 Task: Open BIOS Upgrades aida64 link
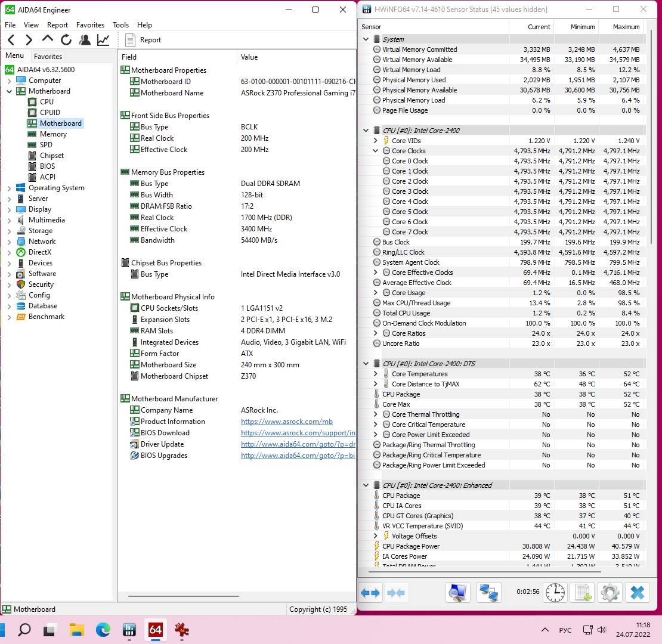(298, 456)
